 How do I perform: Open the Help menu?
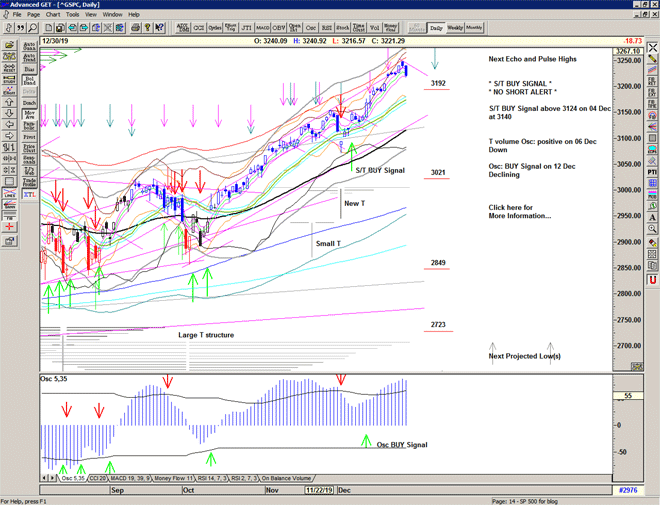[133, 15]
